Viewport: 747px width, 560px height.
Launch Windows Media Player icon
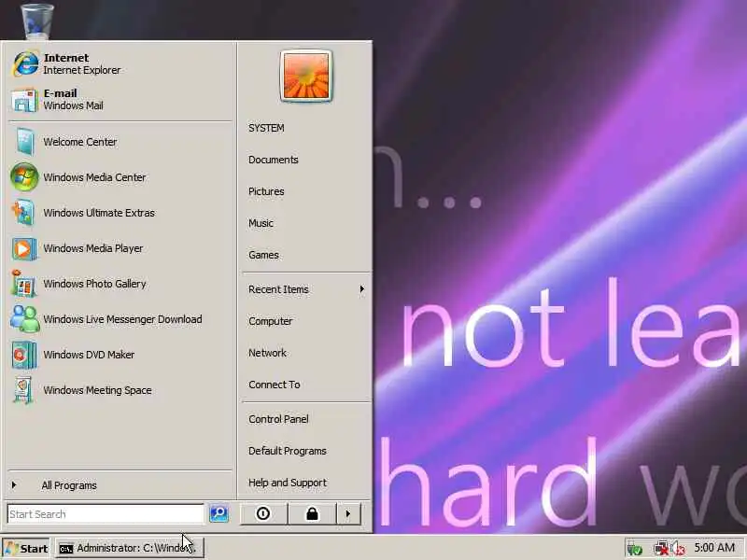coord(24,248)
